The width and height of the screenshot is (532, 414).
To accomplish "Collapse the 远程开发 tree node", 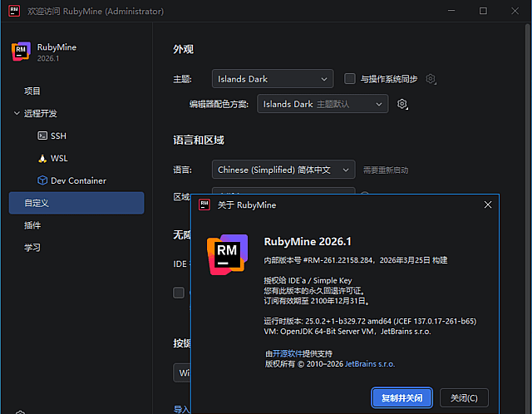I will coord(17,113).
